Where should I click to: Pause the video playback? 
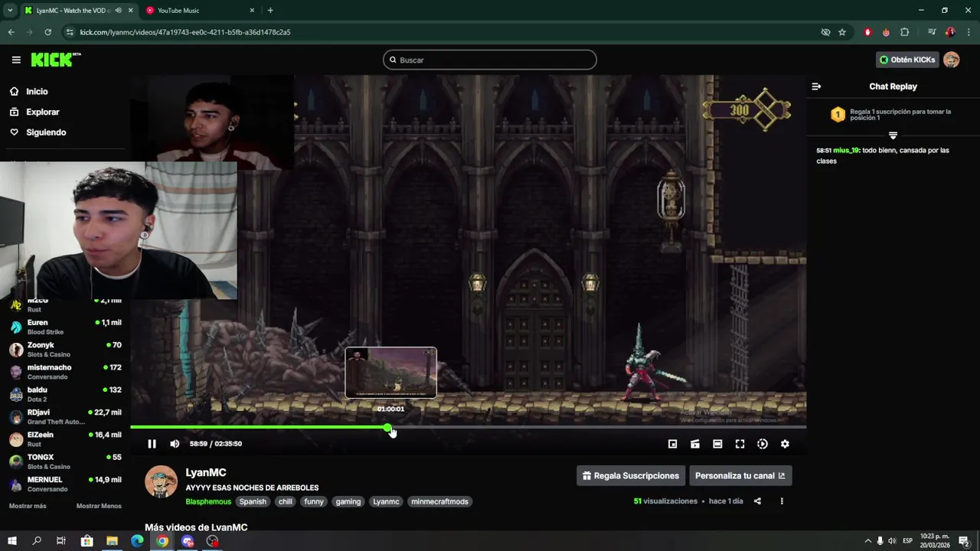click(152, 444)
